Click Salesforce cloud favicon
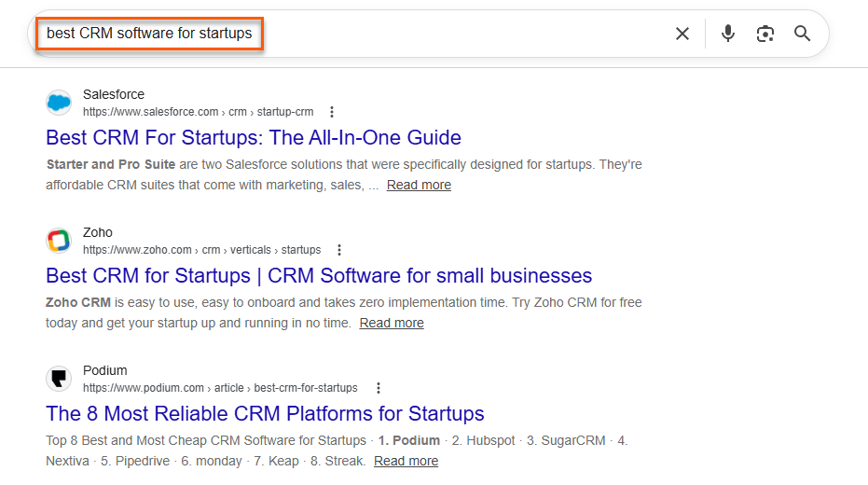This screenshot has height=485, width=868. click(x=59, y=103)
